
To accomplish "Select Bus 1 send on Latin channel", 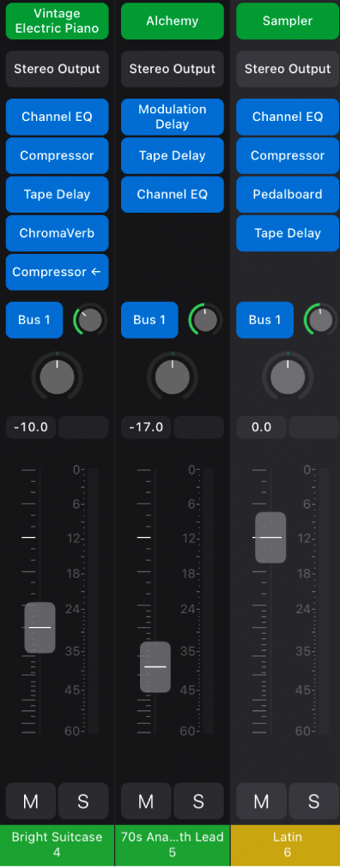I will [264, 320].
